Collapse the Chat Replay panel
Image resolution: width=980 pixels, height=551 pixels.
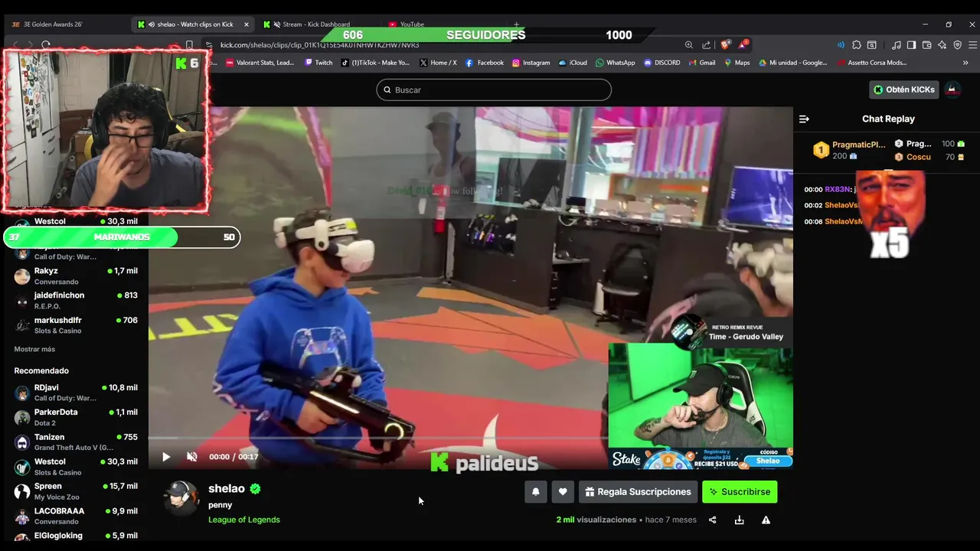[x=804, y=119]
